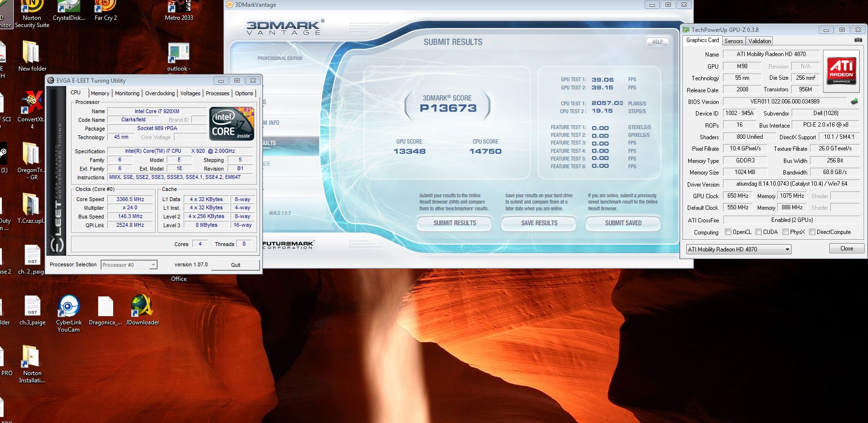Image resolution: width=868 pixels, height=423 pixels.
Task: Launch the CrystalDisk desktop shortcut
Action: tap(69, 12)
